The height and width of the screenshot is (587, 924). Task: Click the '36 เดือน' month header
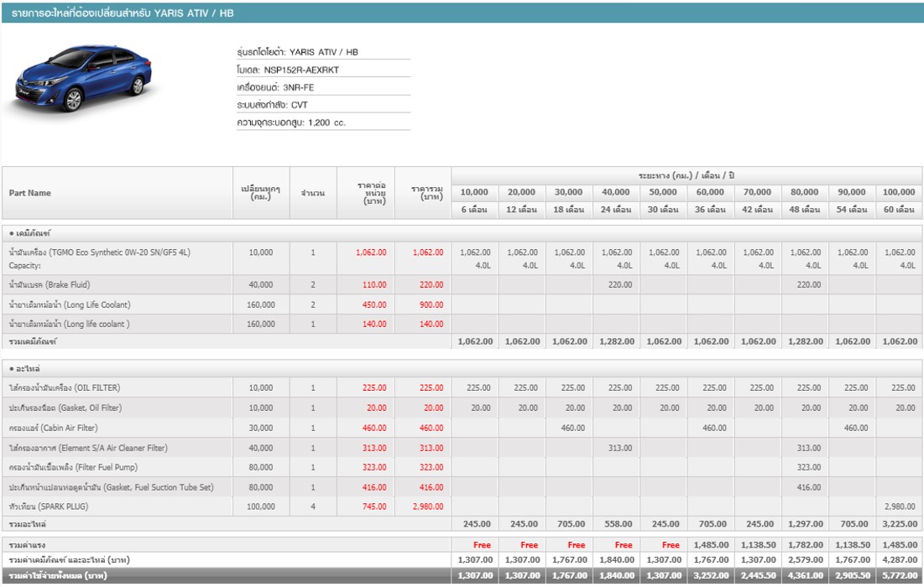click(x=710, y=210)
